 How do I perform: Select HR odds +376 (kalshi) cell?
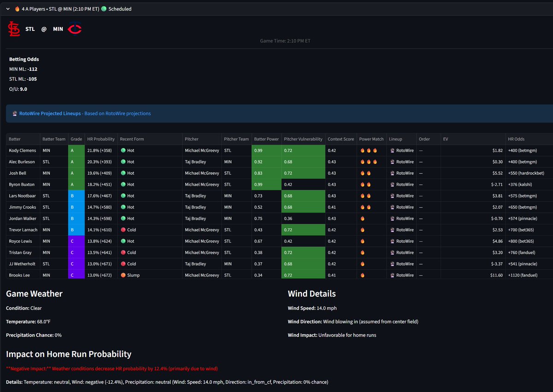coord(529,184)
